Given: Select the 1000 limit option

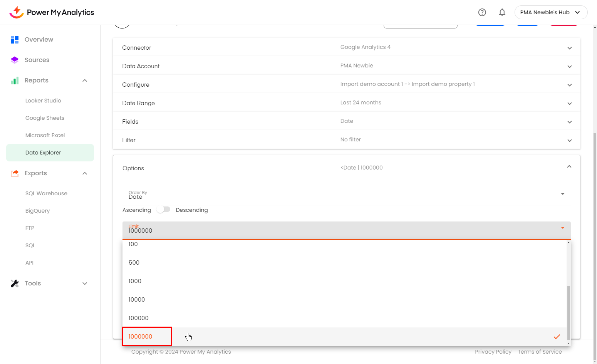Looking at the screenshot, I should pos(135,281).
